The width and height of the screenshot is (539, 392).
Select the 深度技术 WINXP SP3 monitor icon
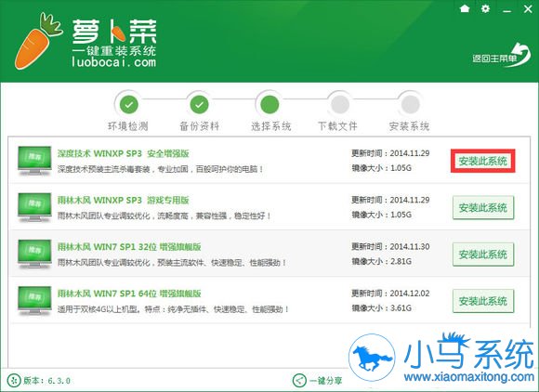34,161
